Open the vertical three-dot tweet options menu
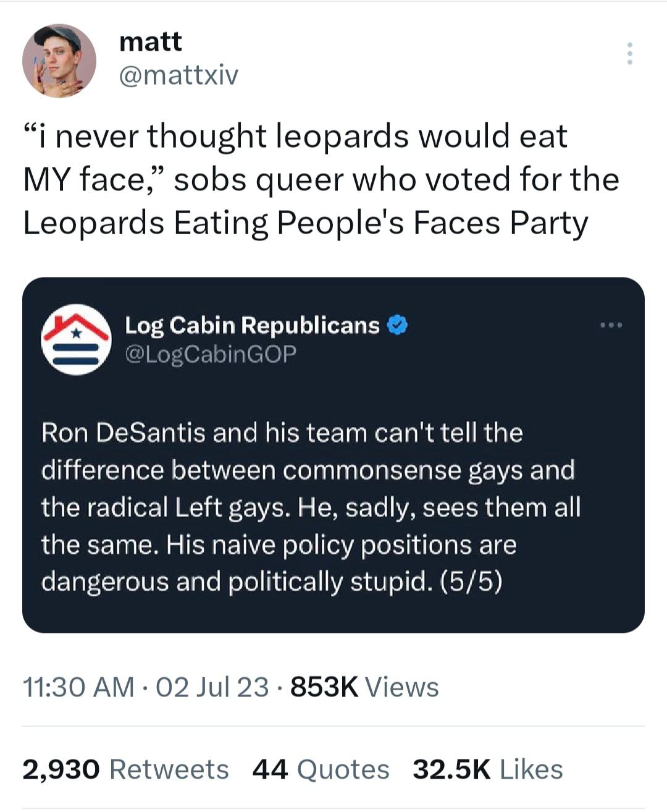 coord(629,54)
